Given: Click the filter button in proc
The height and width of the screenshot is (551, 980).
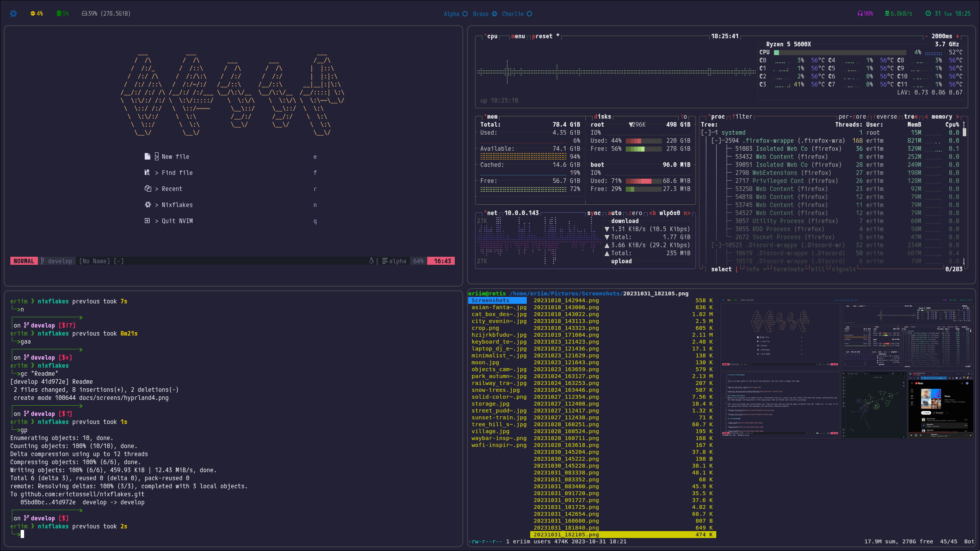Looking at the screenshot, I should point(742,117).
